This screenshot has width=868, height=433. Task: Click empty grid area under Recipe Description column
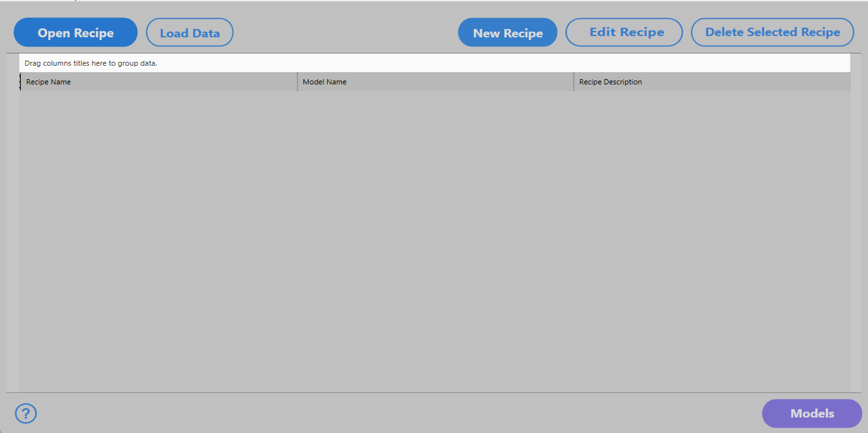(712, 238)
